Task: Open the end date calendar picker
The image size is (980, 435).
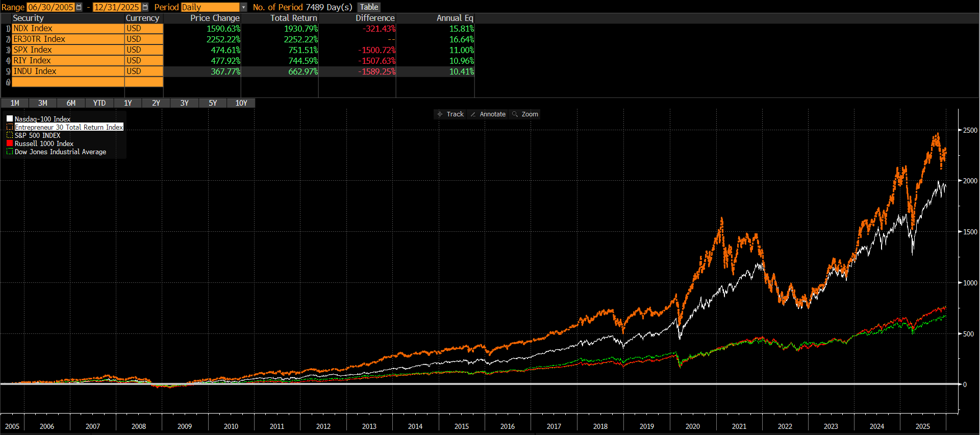Action: [x=145, y=7]
